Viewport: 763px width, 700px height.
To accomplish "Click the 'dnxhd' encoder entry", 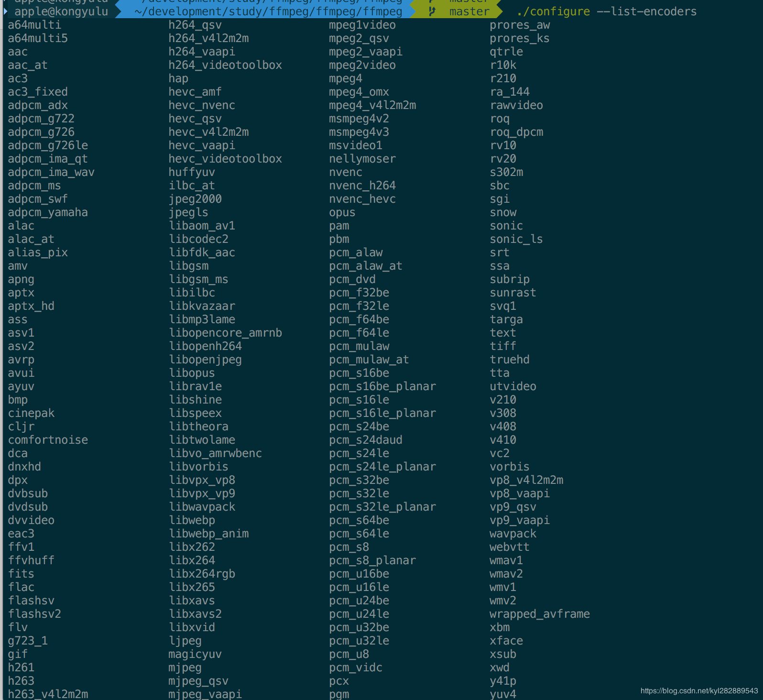I will click(x=24, y=467).
